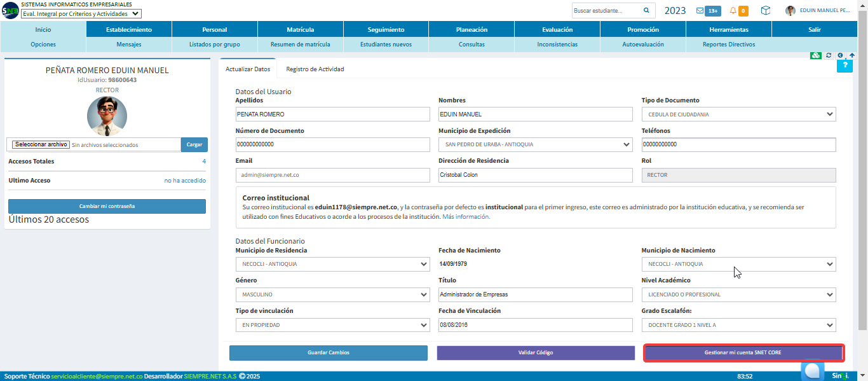Click the Más información link
Image resolution: width=868 pixels, height=381 pixels.
tap(466, 217)
